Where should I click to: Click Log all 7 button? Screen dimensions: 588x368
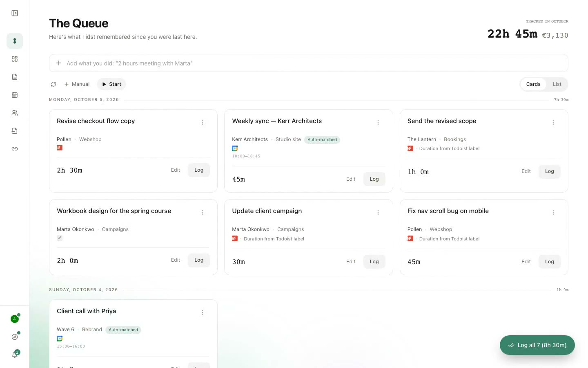(537, 345)
